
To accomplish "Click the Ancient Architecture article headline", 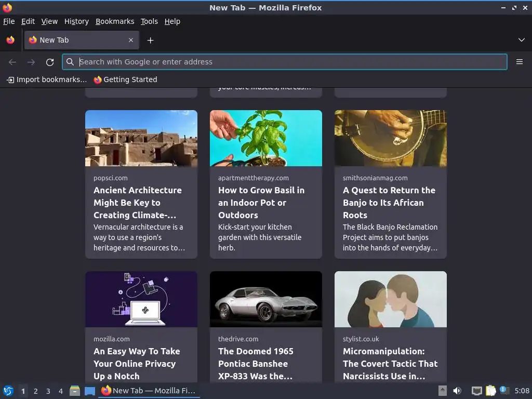I will 138,203.
